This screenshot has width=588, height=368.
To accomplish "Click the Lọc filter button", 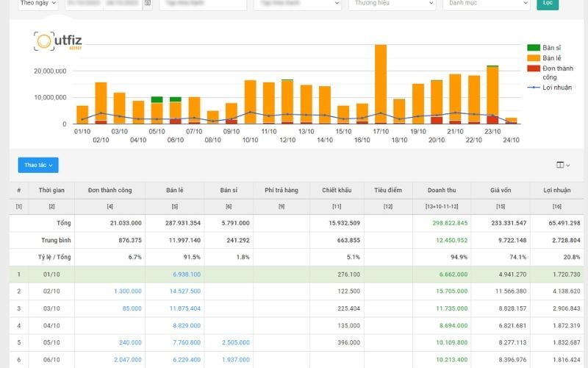I will (548, 4).
